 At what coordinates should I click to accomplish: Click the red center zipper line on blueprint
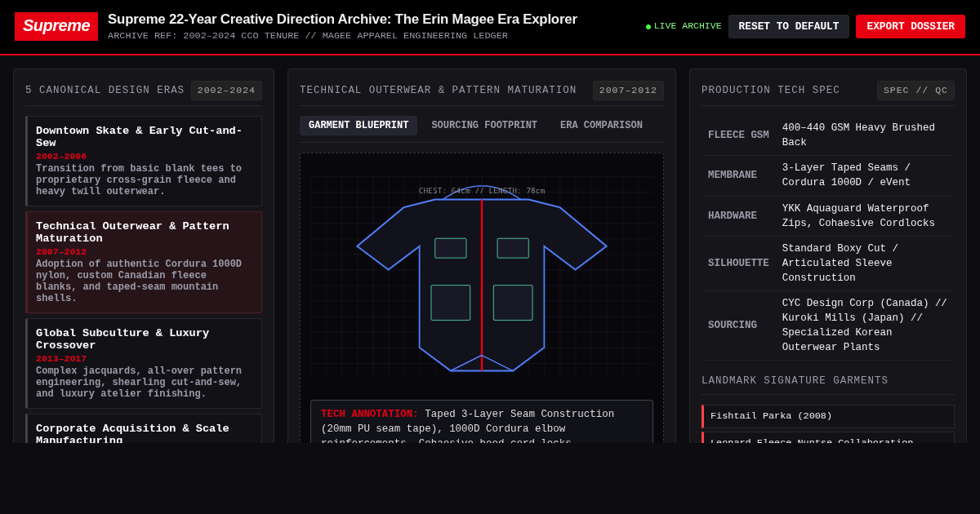[482, 286]
